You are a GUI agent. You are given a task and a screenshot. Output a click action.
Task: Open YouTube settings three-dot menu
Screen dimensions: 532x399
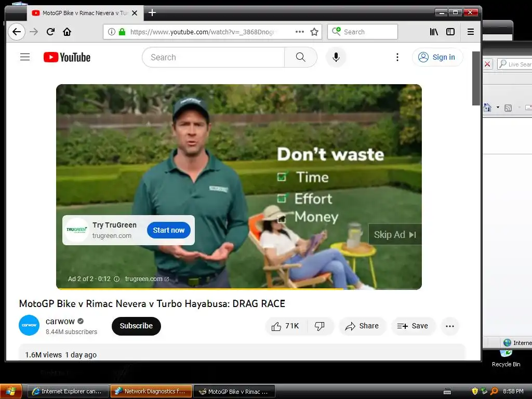(397, 57)
